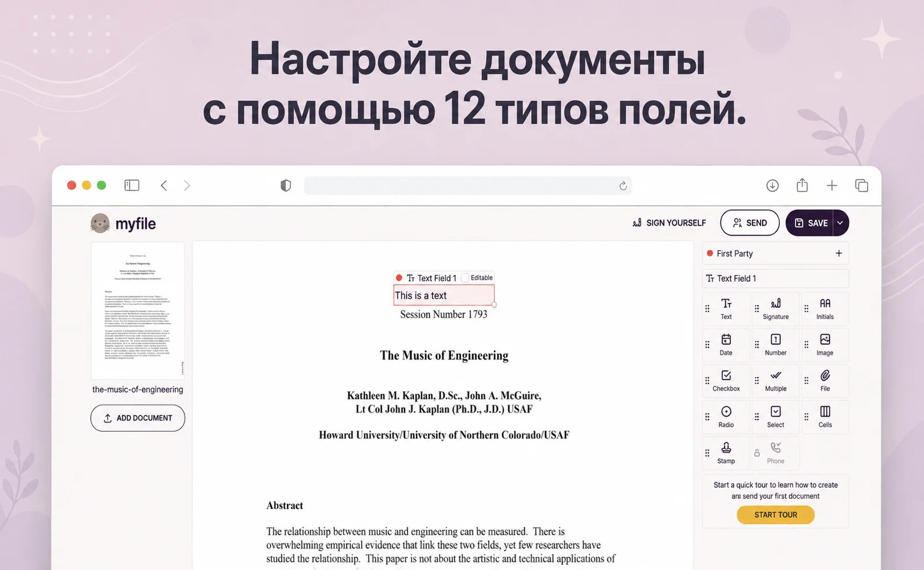This screenshot has width=924, height=570.
Task: Click the browser share icon
Action: pos(802,185)
